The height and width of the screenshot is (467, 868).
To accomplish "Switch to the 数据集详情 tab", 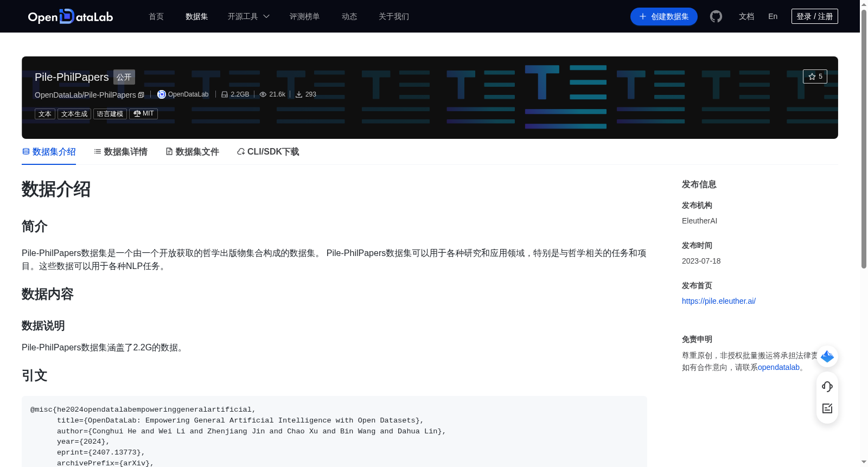I will [120, 152].
